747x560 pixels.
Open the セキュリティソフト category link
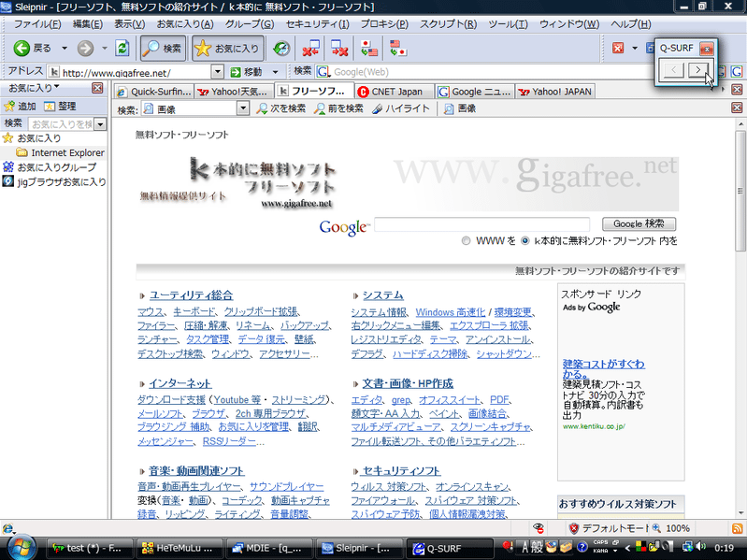401,471
